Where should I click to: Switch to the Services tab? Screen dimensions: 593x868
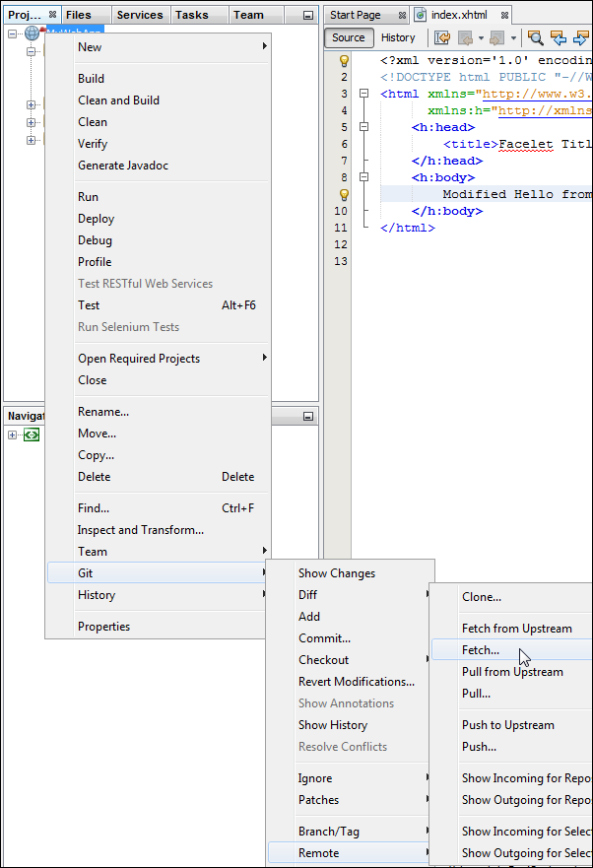tap(140, 15)
